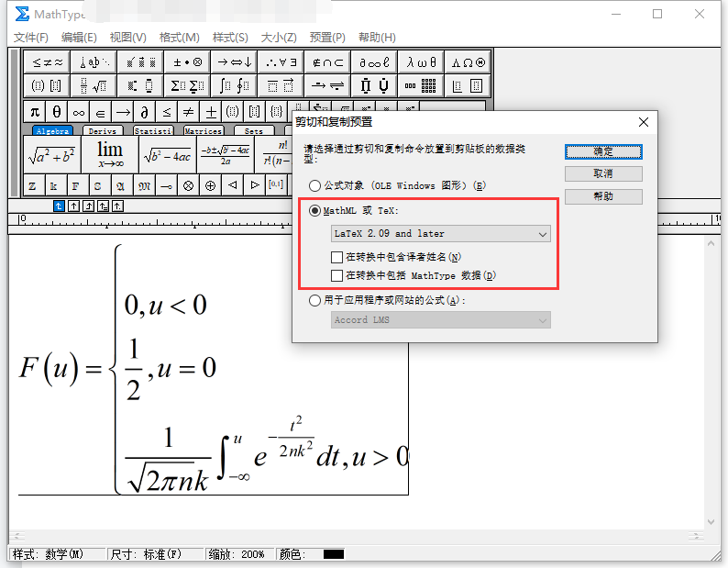This screenshot has height=568, width=728.
Task: Open the Greek lowercase palette (λ ω θ)
Action: click(x=421, y=62)
